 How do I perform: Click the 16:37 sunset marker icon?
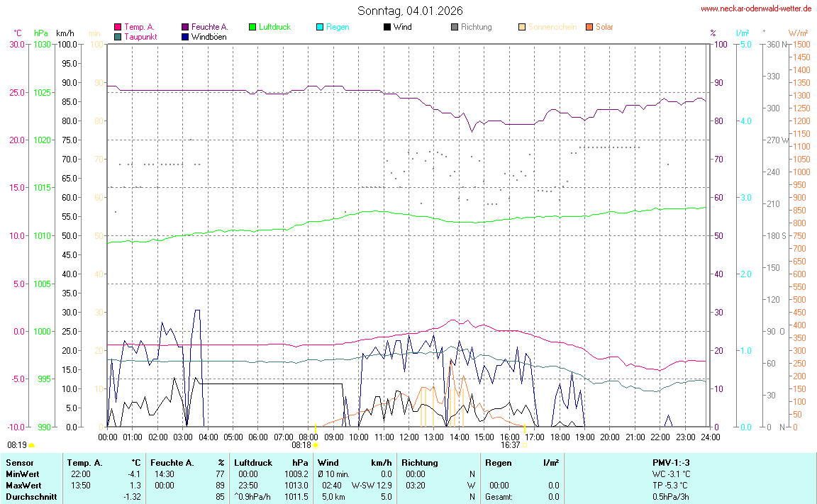(x=526, y=445)
